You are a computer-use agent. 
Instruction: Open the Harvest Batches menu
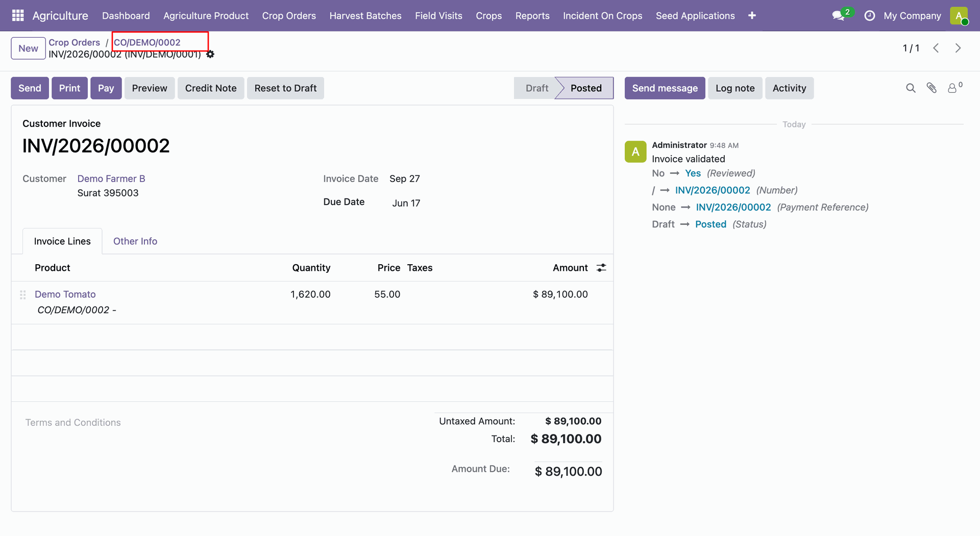point(365,16)
